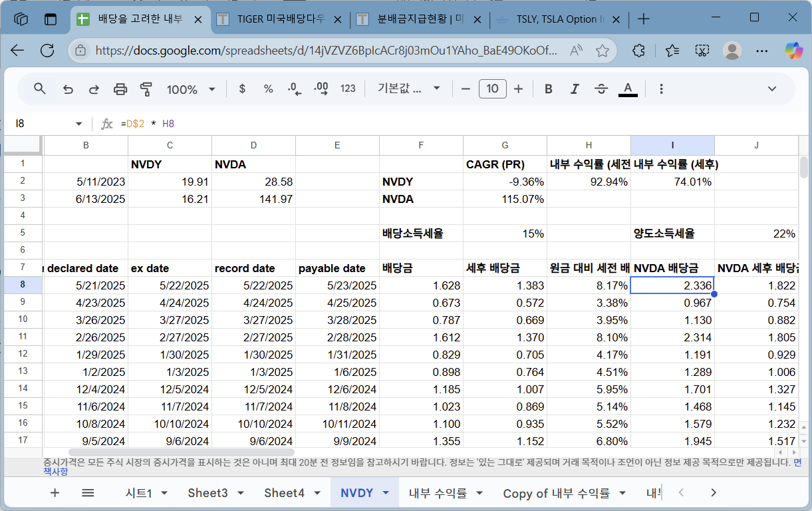Switch to the 시트1 sheet tab

tap(138, 493)
